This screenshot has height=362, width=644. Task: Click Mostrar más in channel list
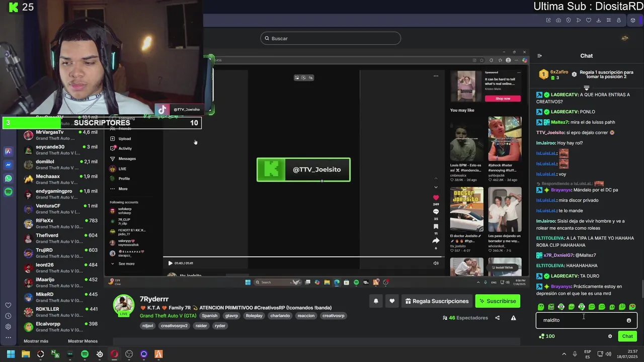(x=36, y=341)
